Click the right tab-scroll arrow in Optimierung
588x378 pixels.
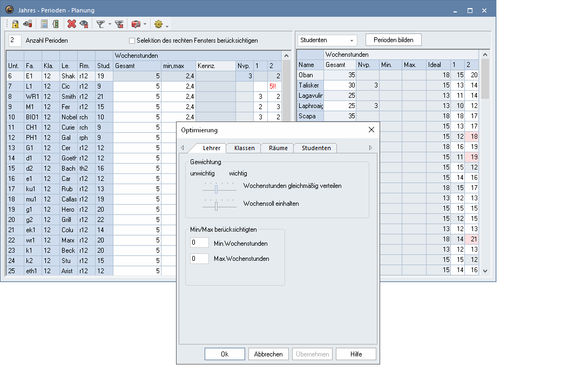pos(370,148)
